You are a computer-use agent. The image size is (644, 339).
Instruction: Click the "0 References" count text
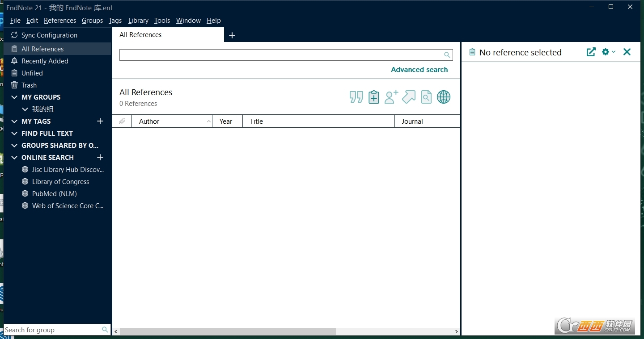(138, 104)
